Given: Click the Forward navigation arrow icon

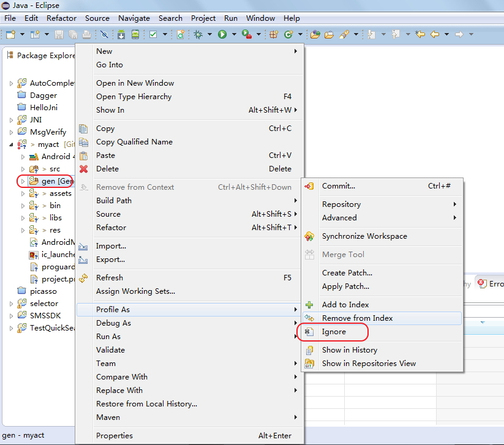Looking at the screenshot, I should [459, 34].
